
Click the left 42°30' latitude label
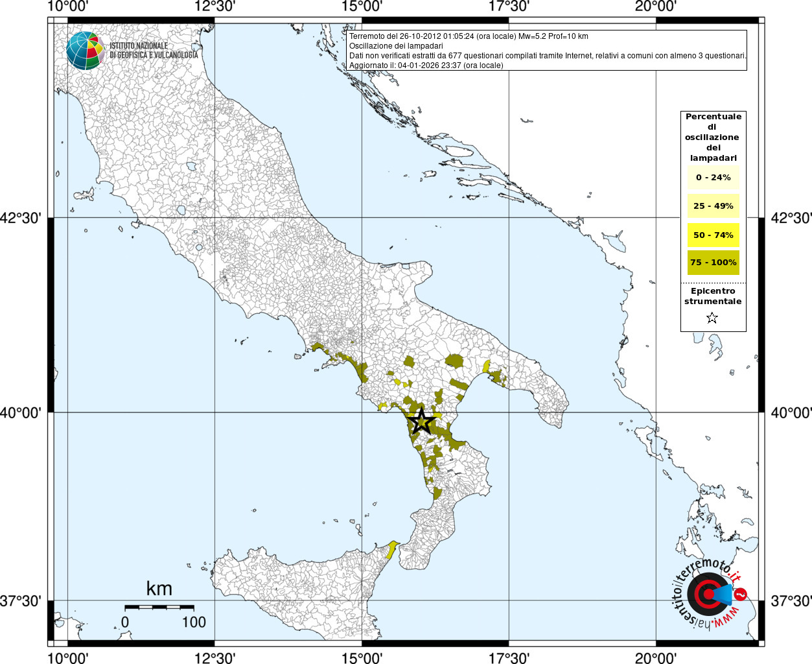click(21, 218)
